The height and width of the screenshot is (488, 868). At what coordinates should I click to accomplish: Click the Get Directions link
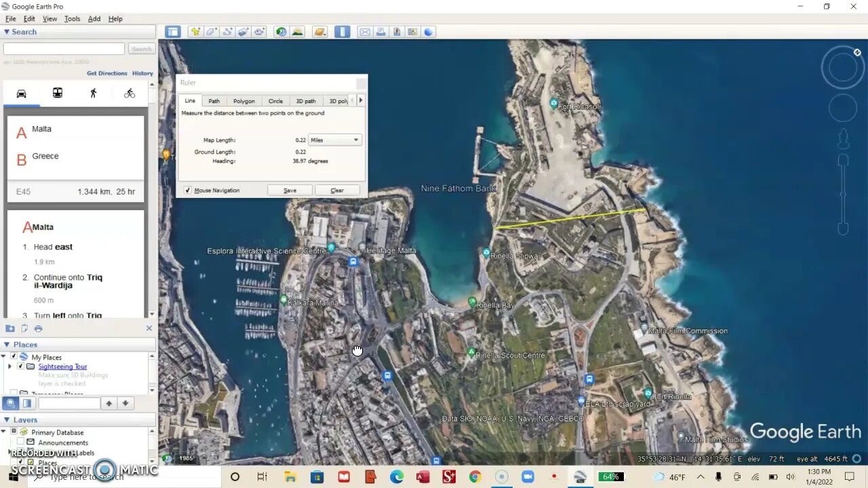[106, 73]
